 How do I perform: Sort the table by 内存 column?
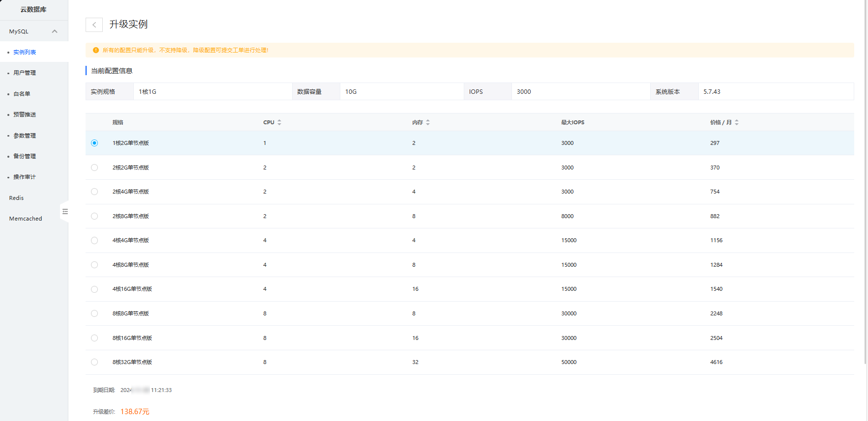click(428, 122)
